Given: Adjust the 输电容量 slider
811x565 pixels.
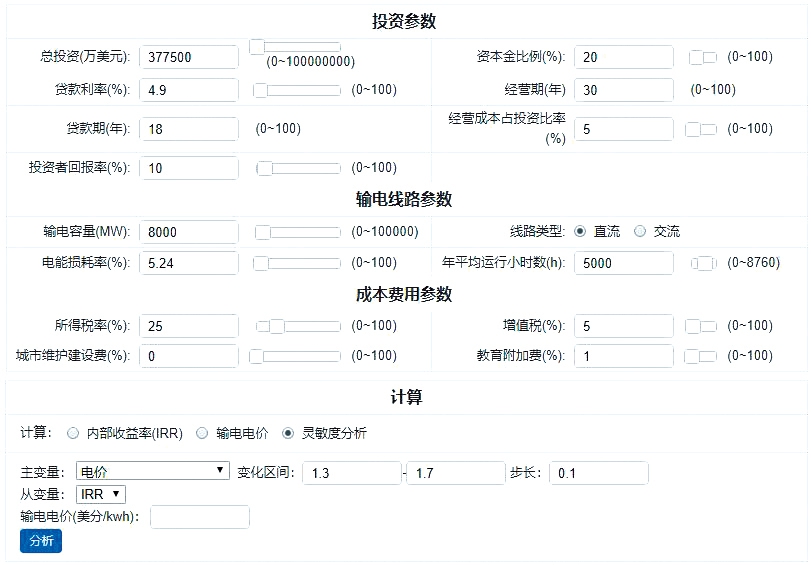Looking at the screenshot, I should point(298,232).
